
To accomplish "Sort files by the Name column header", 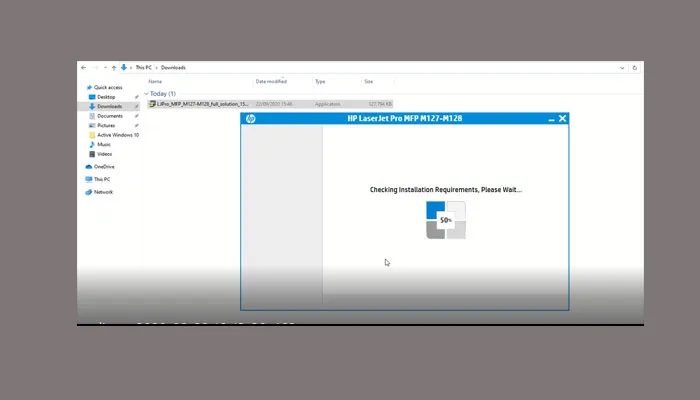I will tap(156, 81).
